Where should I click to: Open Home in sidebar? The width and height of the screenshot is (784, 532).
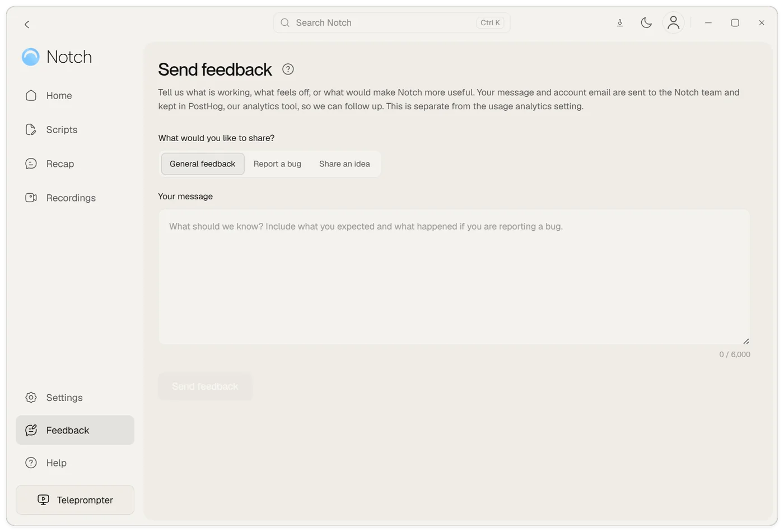tap(75, 96)
